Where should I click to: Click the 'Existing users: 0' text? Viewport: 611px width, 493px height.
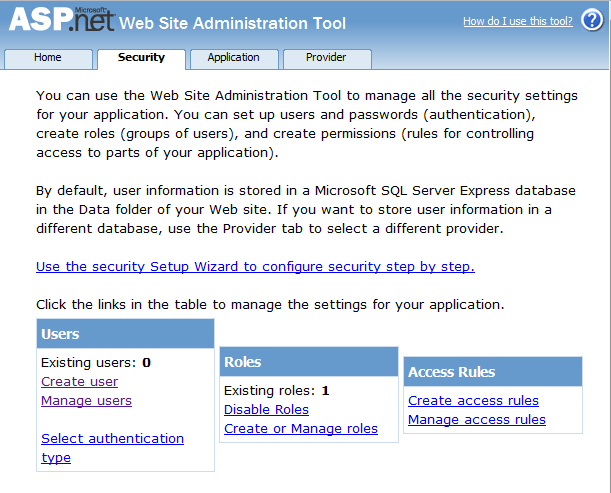[x=95, y=363]
